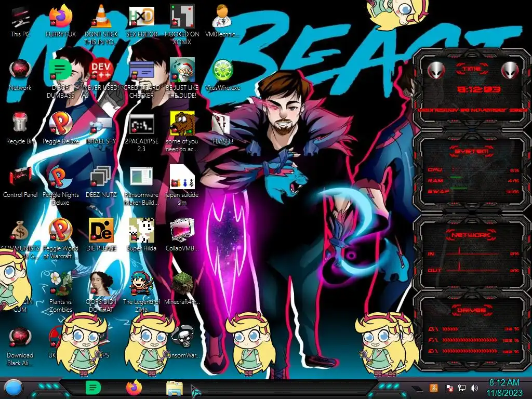
Task: Click the CPU usage row in widget
Action: 474,170
